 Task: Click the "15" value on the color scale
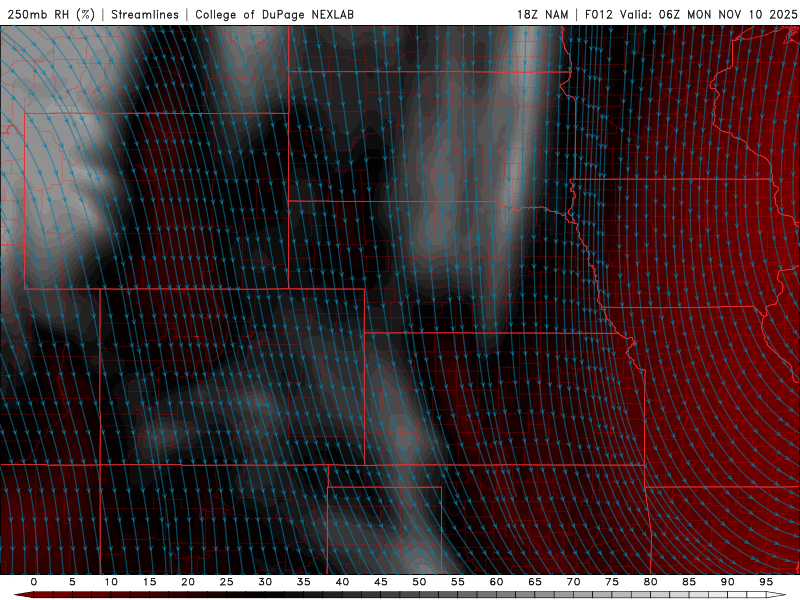149,582
